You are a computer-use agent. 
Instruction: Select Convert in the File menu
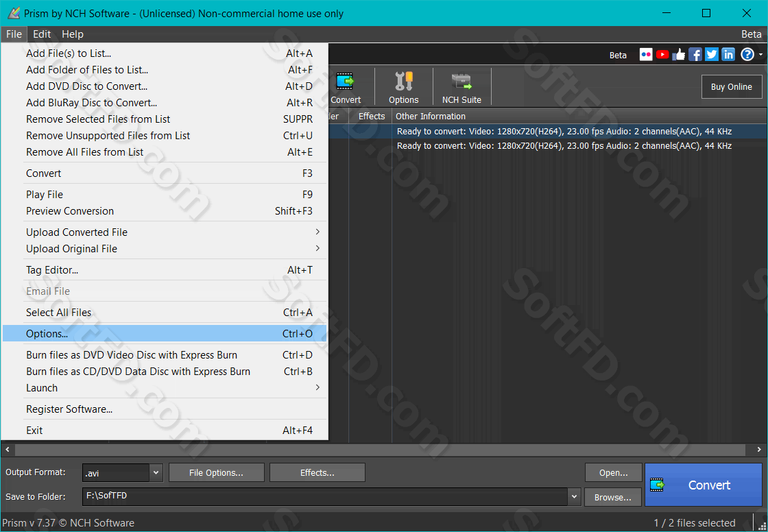click(x=164, y=173)
